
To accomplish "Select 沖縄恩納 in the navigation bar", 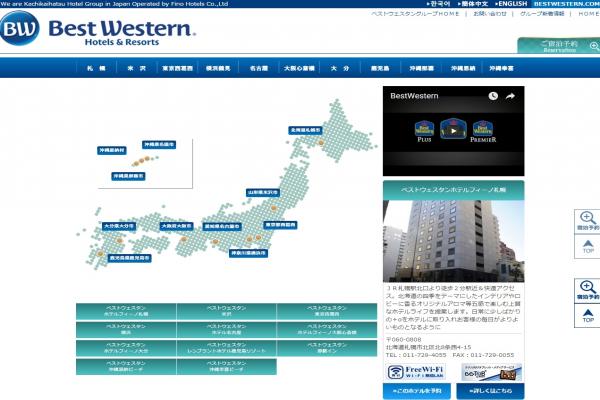I will click(462, 68).
